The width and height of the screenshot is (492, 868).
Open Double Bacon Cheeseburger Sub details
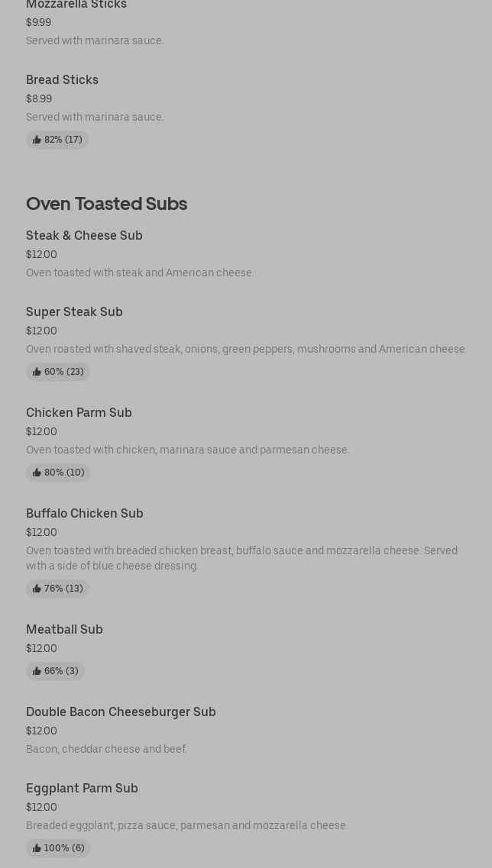(x=121, y=712)
